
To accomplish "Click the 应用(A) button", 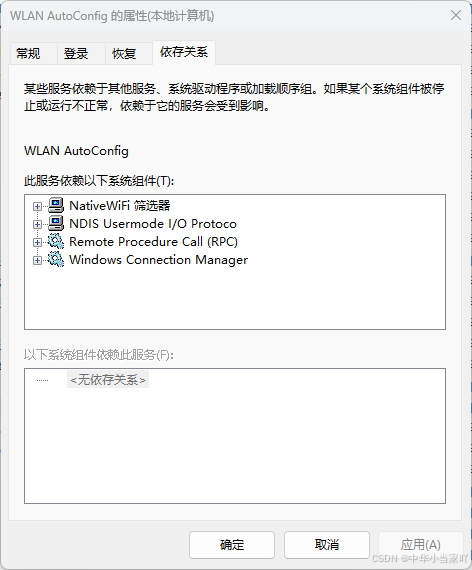I will pos(421,545).
